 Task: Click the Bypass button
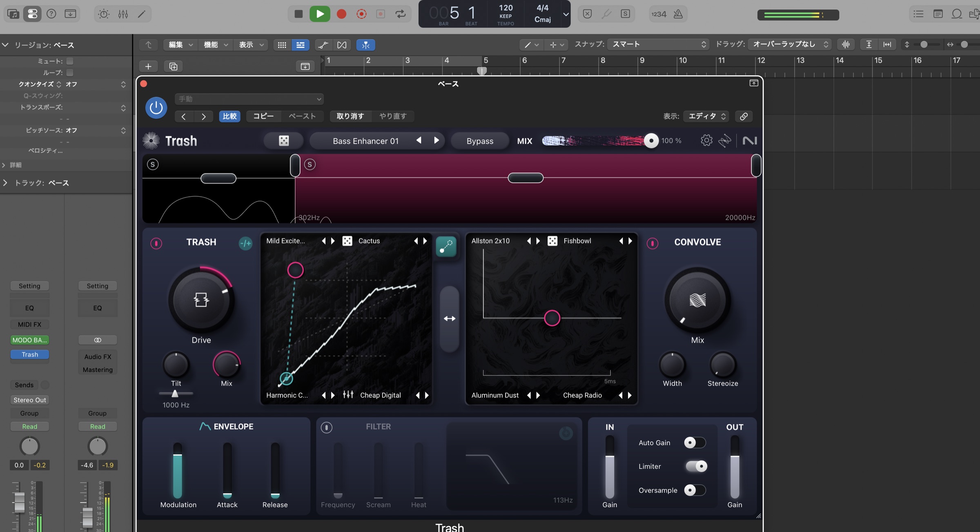(x=480, y=141)
